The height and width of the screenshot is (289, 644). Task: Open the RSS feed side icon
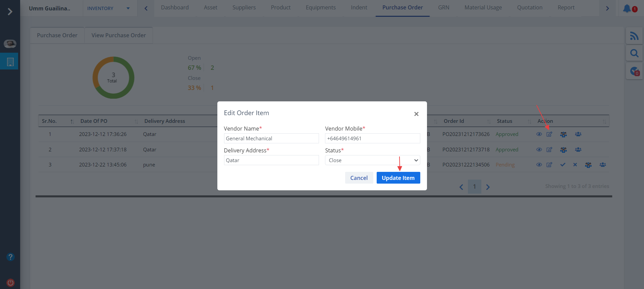coord(634,36)
